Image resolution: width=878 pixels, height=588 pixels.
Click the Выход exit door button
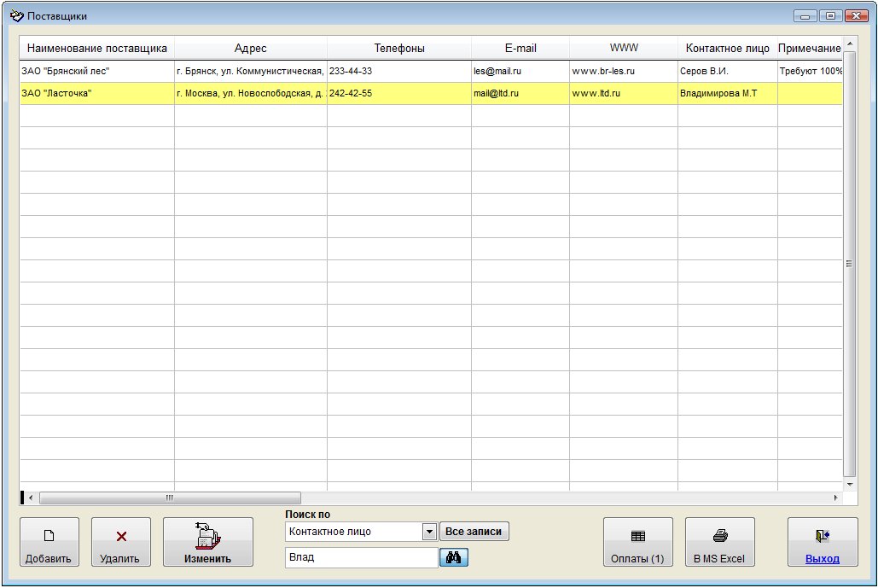[x=823, y=542]
